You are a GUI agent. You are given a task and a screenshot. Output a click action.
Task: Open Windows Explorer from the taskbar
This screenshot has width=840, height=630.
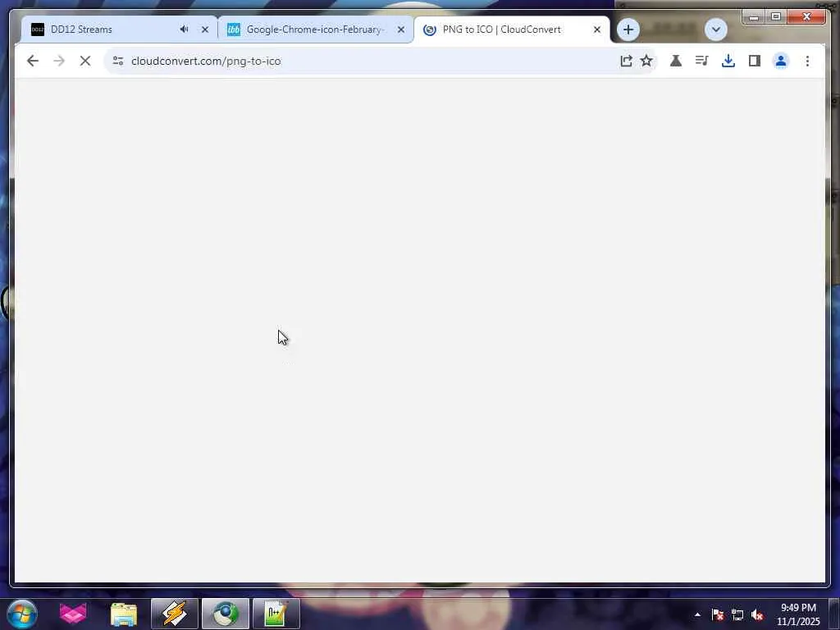[124, 614]
